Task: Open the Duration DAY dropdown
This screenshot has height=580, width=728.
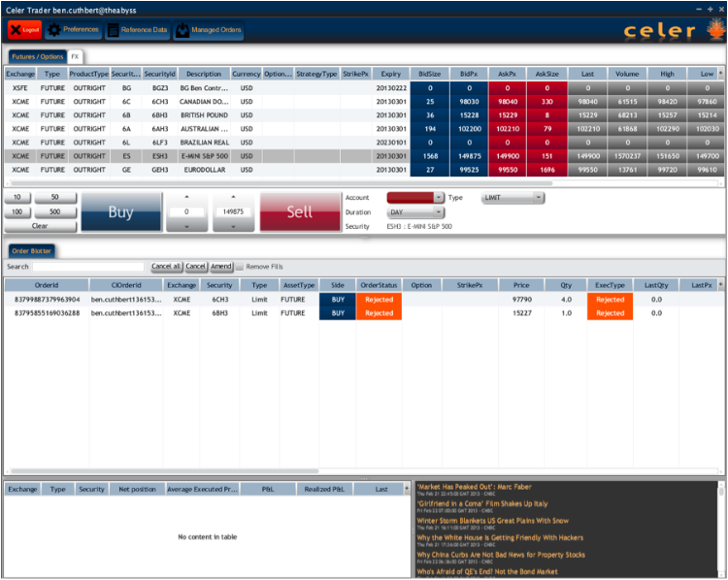Action: pyautogui.click(x=415, y=212)
